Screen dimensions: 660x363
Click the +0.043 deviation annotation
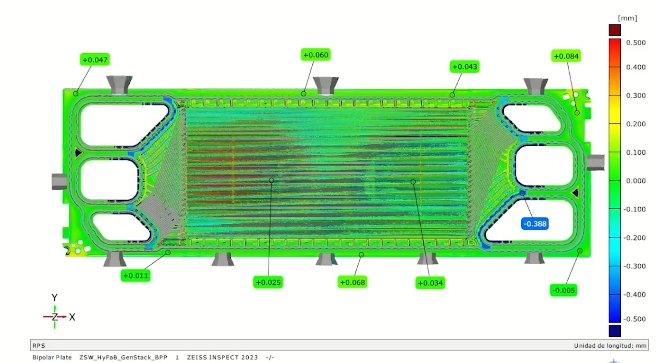pos(464,67)
